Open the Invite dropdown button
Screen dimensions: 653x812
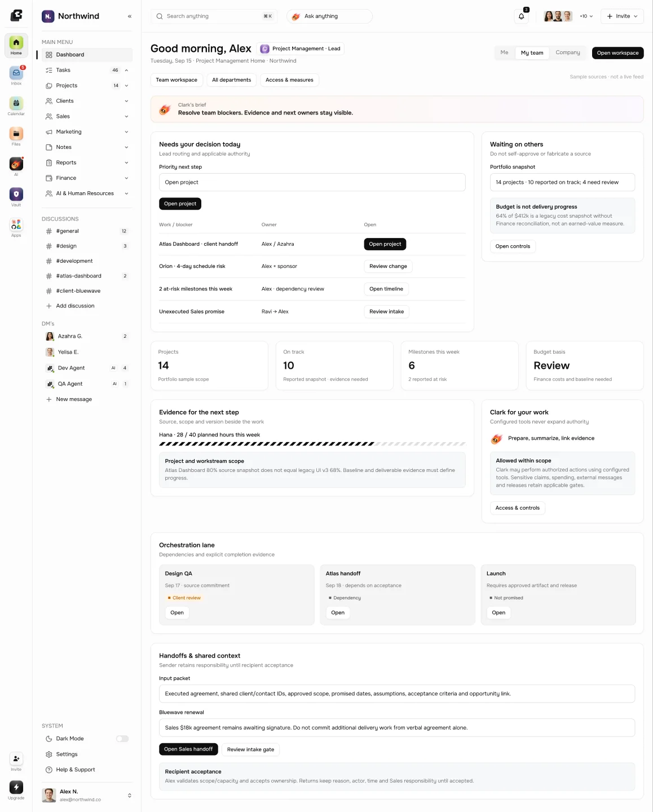[x=622, y=16]
